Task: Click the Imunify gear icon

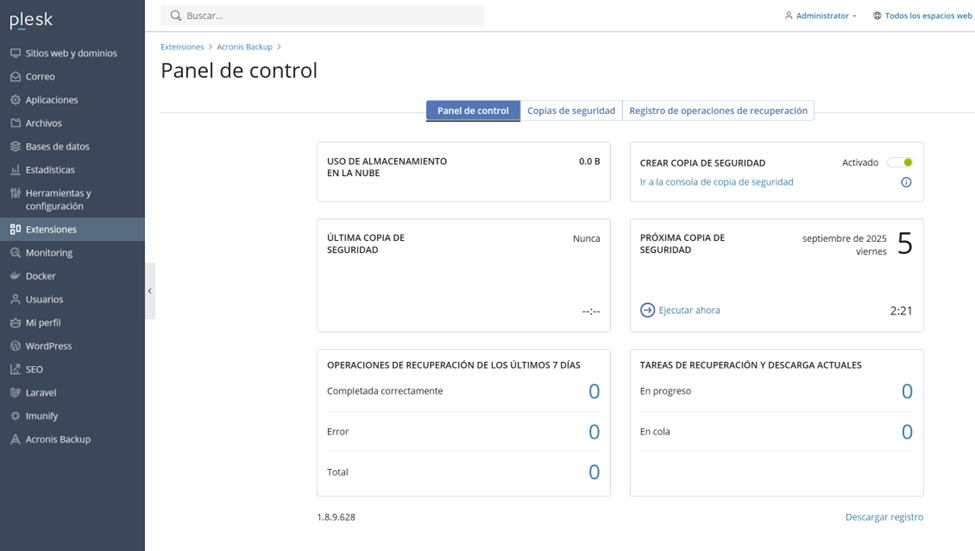Action: tap(15, 416)
